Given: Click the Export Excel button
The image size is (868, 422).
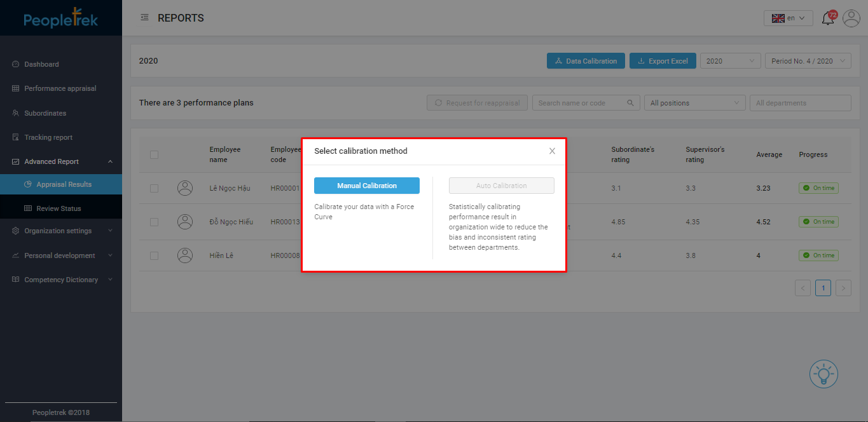Looking at the screenshot, I should [663, 61].
